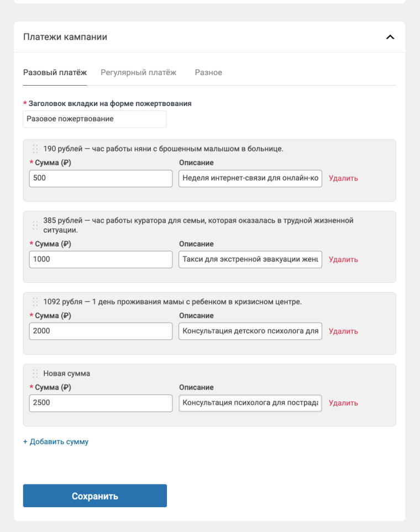Focus the tab heading field Разовое пожертвование
Image resolution: width=420 pixels, height=532 pixels.
pyautogui.click(x=95, y=119)
